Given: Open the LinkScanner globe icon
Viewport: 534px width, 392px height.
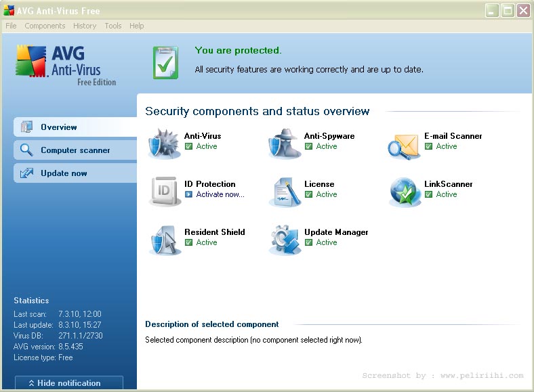Looking at the screenshot, I should 405,192.
